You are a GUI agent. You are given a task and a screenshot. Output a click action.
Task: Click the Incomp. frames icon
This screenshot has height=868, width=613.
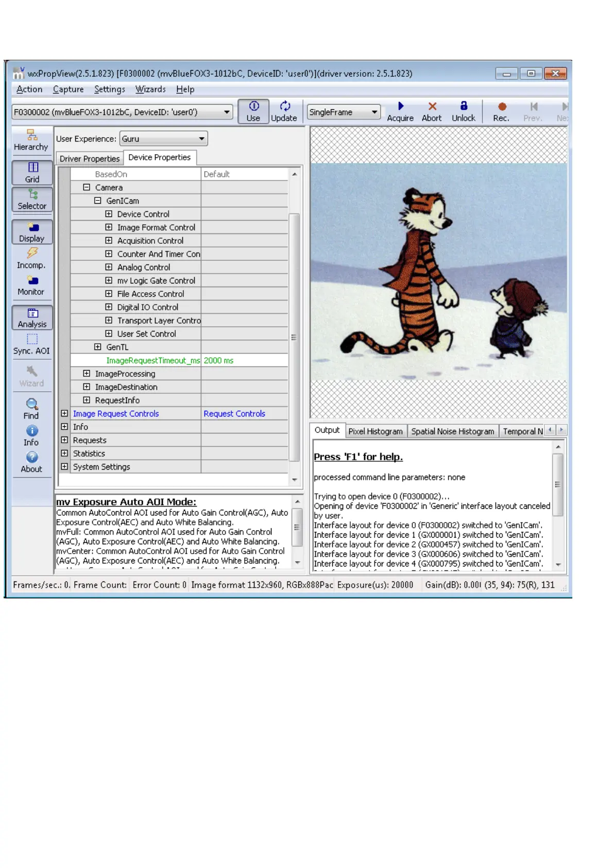[31, 259]
